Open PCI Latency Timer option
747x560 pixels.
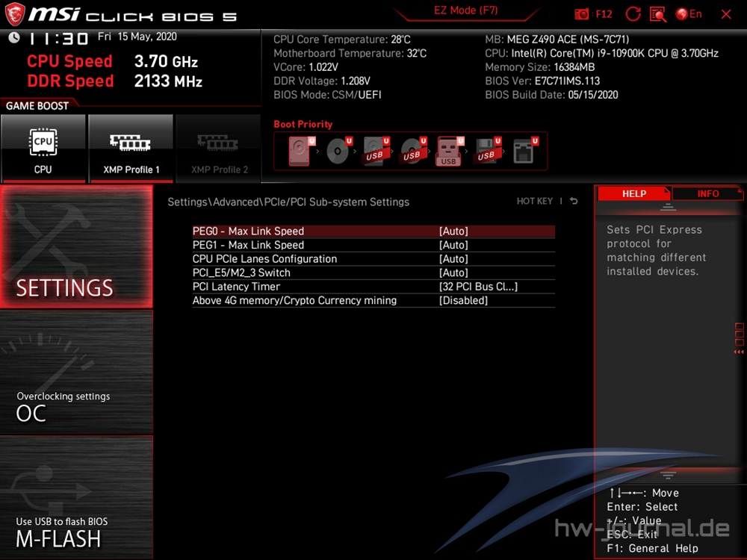(373, 287)
